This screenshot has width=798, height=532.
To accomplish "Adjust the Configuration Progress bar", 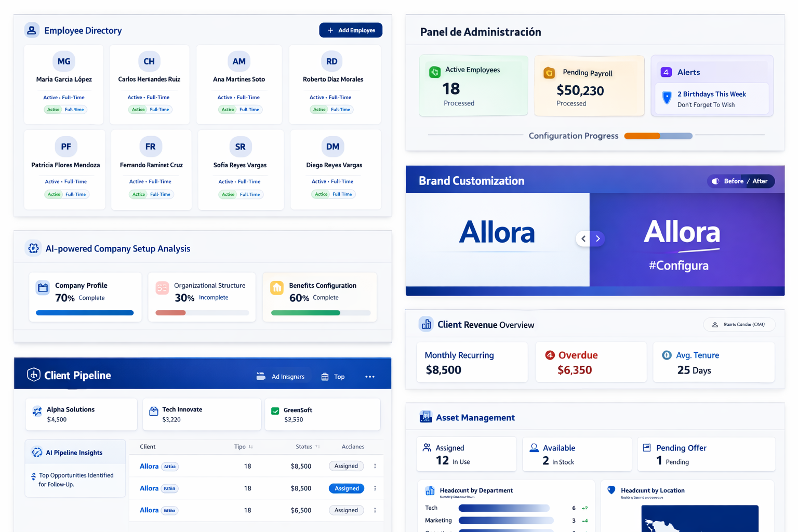I will [658, 136].
